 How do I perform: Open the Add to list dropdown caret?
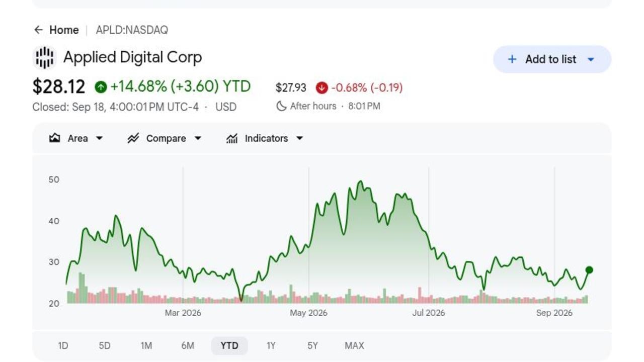(591, 59)
